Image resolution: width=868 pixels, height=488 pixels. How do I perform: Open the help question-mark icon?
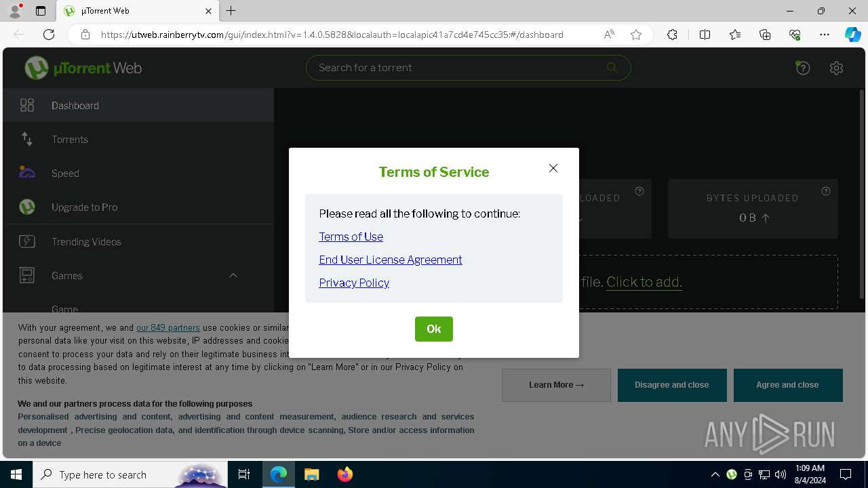[x=803, y=68]
